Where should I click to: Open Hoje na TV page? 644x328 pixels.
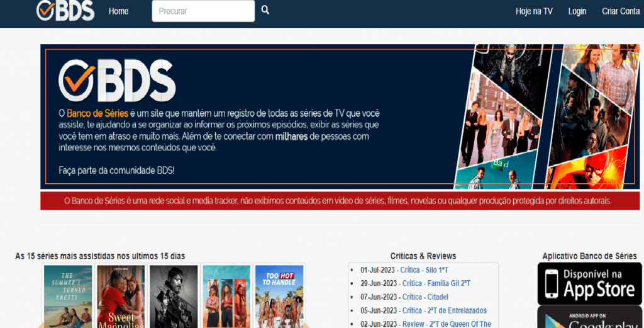click(534, 11)
